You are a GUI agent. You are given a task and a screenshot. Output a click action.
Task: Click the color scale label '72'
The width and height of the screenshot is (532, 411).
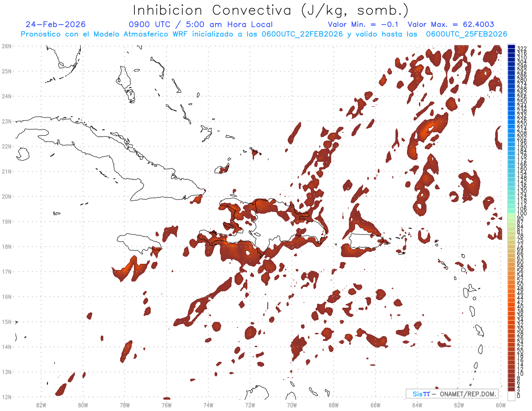[520, 245]
